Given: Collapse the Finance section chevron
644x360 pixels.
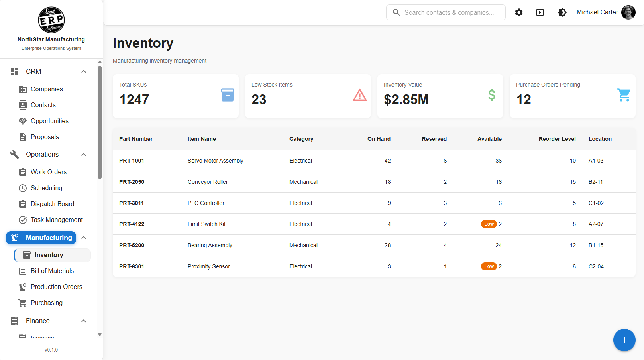Looking at the screenshot, I should tap(84, 321).
